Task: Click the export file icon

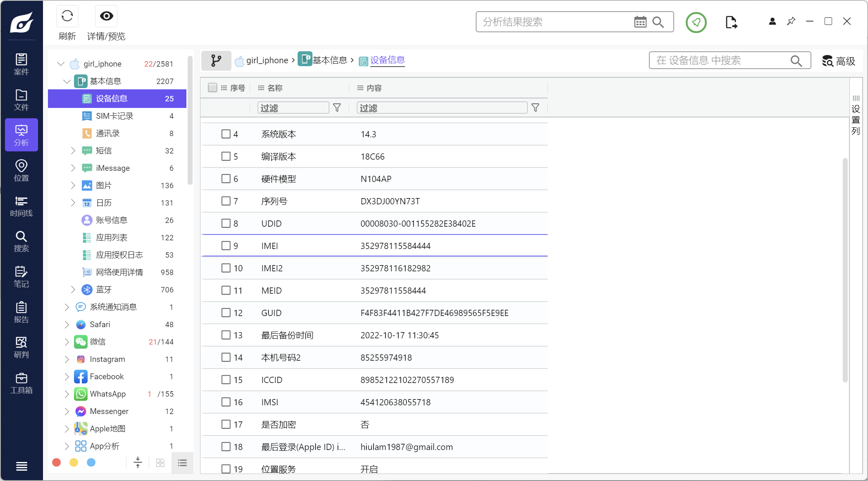Action: click(731, 22)
